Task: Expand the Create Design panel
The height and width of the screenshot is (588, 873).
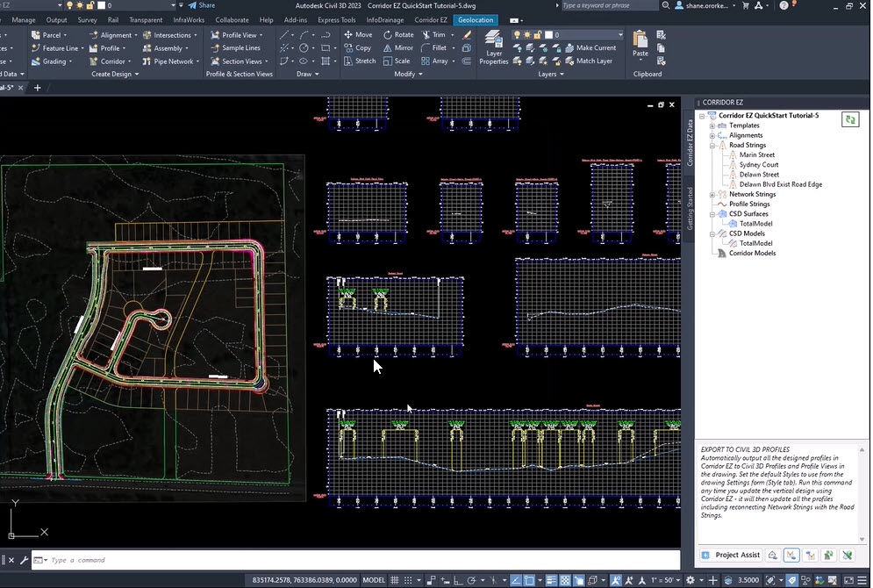Action: [x=115, y=74]
